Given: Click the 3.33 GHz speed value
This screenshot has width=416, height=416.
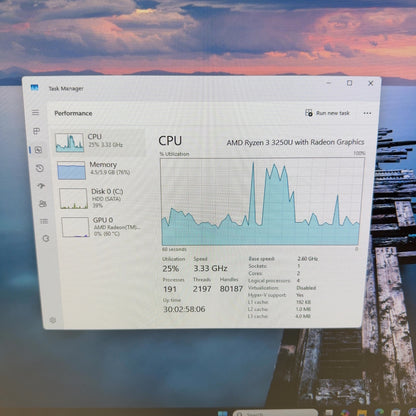Looking at the screenshot, I should (x=210, y=268).
